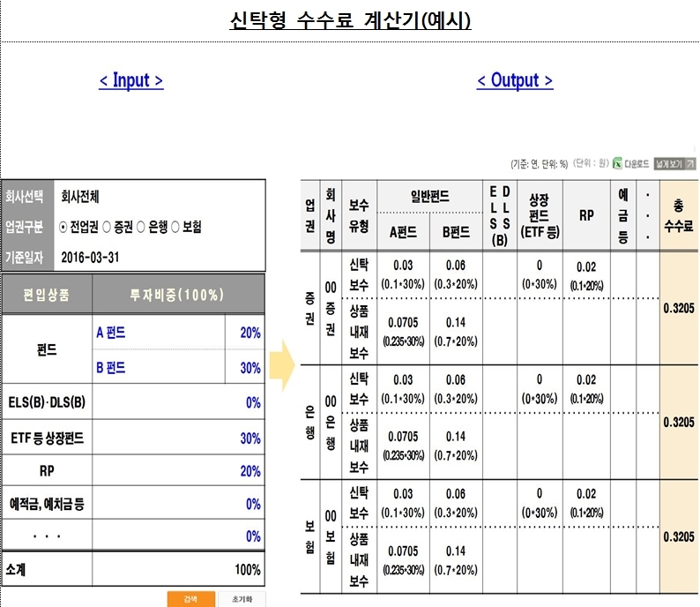Choose the 은행 radio option
The width and height of the screenshot is (700, 607).
pyautogui.click(x=140, y=227)
